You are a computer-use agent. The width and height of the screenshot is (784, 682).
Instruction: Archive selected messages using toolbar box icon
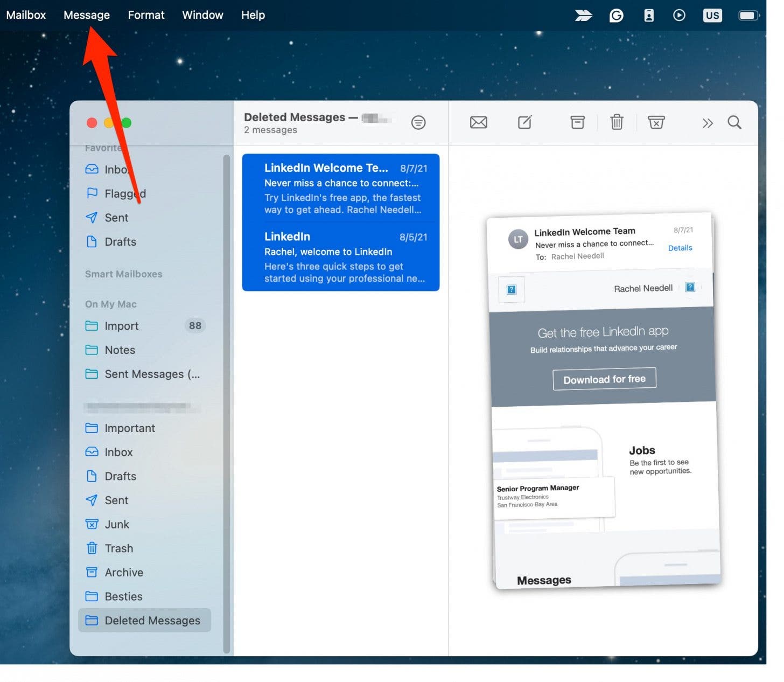(x=577, y=122)
